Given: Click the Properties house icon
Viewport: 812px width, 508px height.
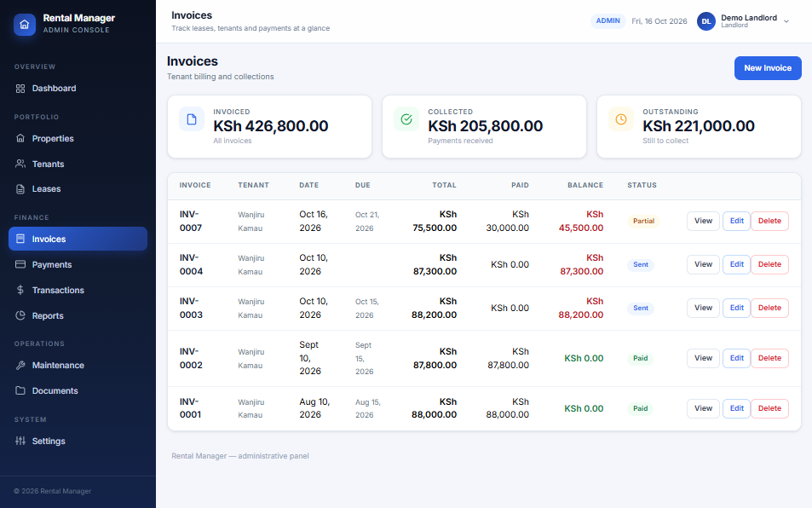Looking at the screenshot, I should click(x=20, y=138).
